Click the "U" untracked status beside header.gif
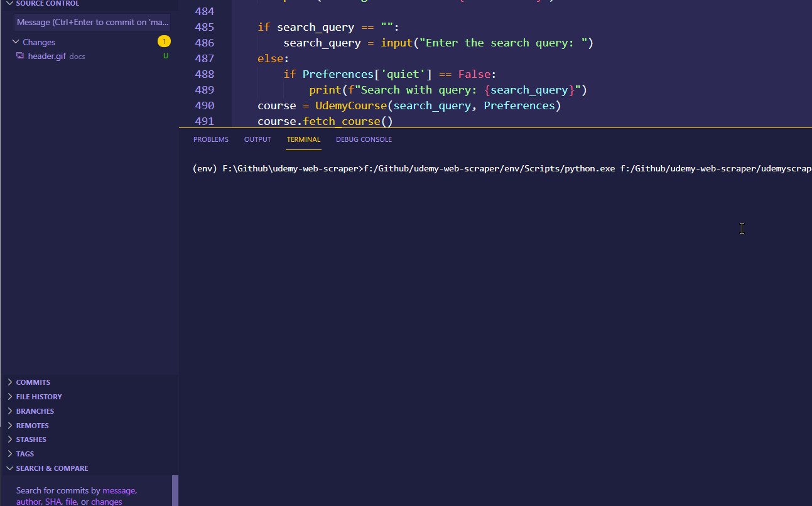Image resolution: width=812 pixels, height=506 pixels. tap(166, 56)
